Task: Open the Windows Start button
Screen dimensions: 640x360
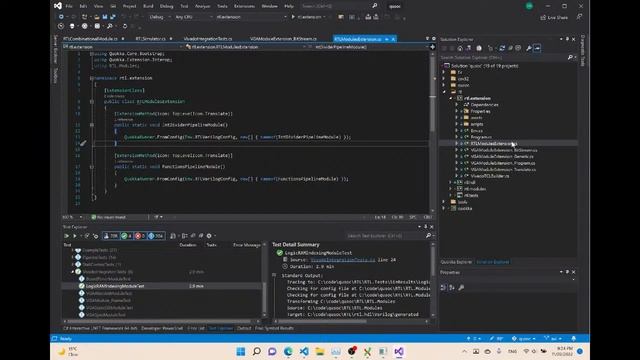Action: coord(241,351)
